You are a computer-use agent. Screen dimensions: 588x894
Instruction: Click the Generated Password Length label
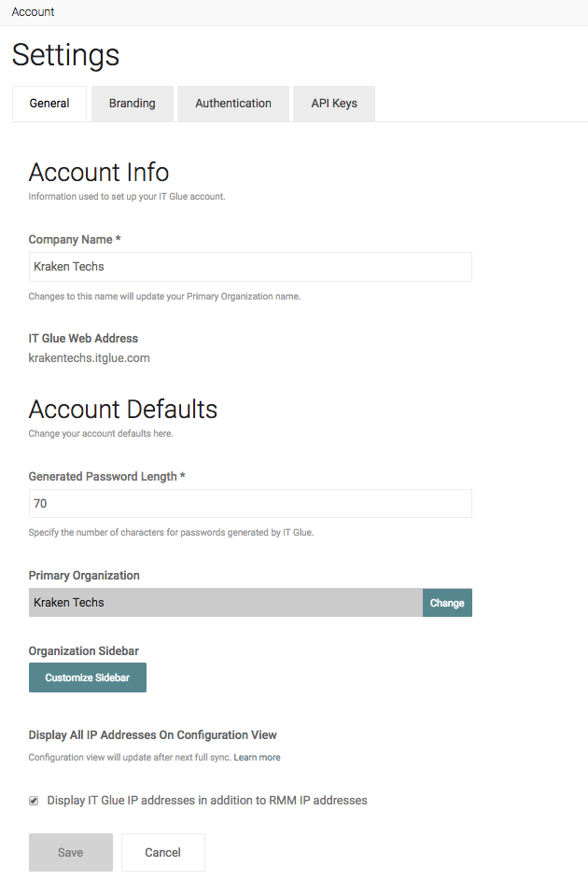point(106,477)
